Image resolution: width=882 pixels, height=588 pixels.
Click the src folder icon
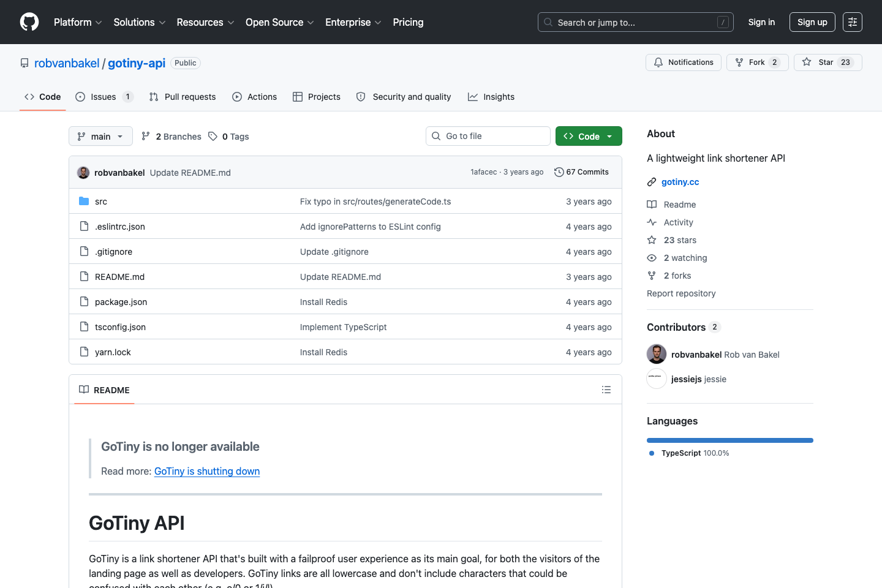point(84,201)
